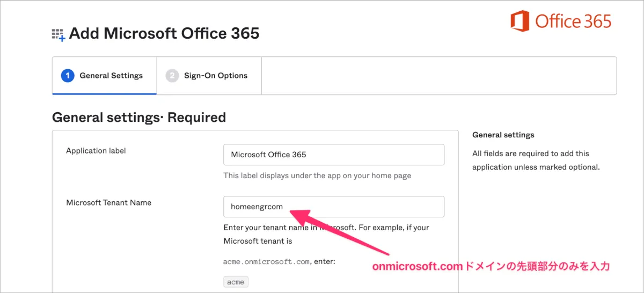644x293 pixels.
Task: Click the acme.onmicrosoft.com example text
Action: (x=266, y=262)
